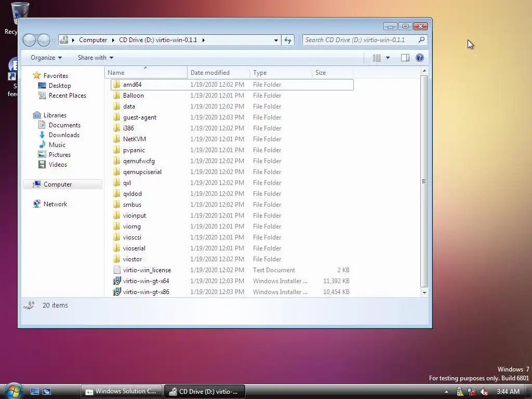Open the view options dropdown arrow

coord(388,58)
